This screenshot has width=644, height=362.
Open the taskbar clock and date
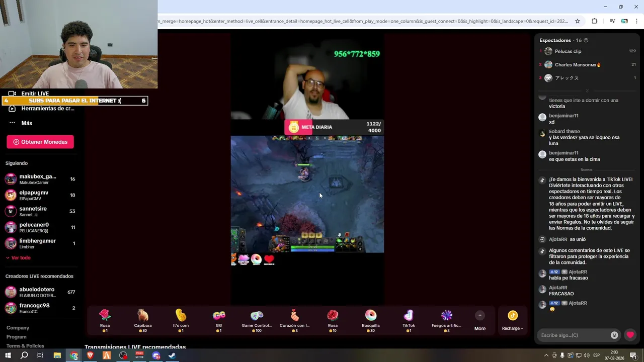[x=614, y=355]
